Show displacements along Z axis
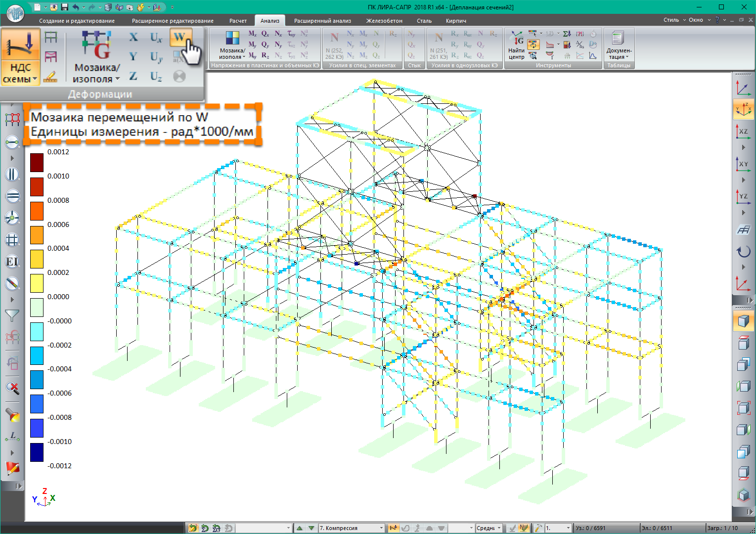Screen dimensions: 756x534 [133, 76]
